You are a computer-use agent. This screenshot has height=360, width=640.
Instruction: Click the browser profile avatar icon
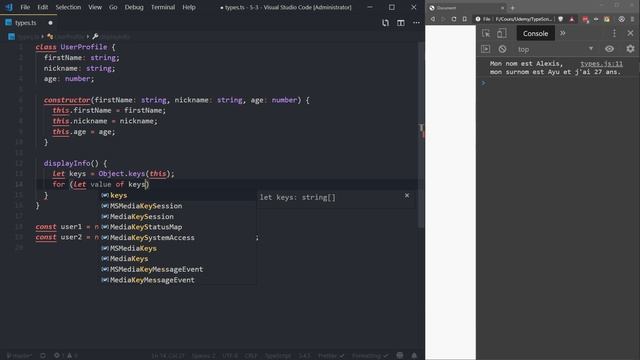point(621,19)
